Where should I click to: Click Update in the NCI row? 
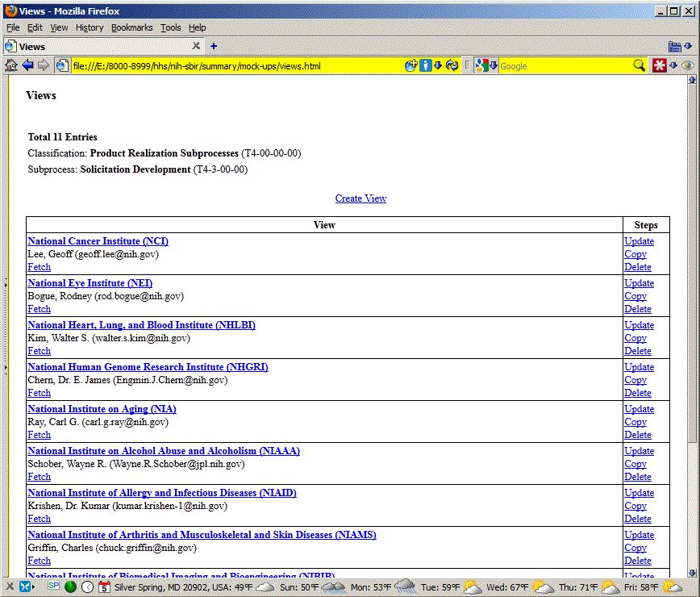pos(640,241)
